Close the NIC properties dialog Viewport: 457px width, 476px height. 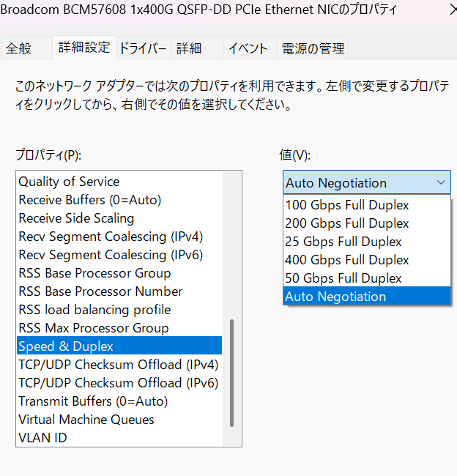tap(453, 10)
